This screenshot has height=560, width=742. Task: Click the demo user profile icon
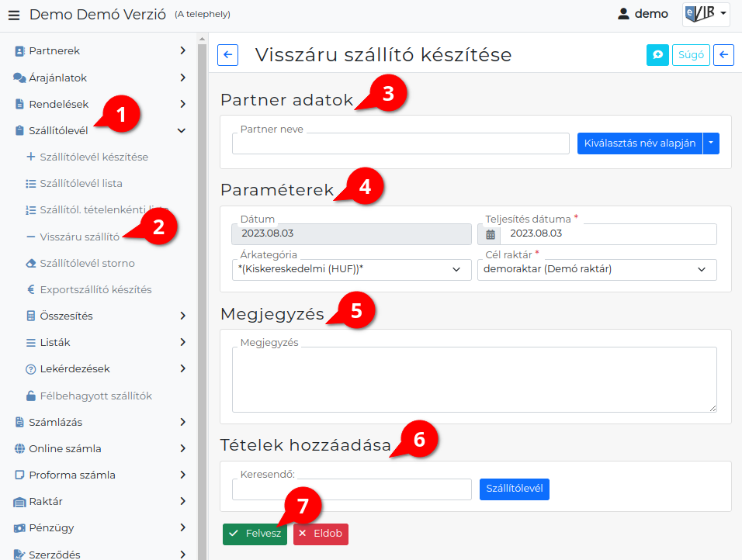click(x=622, y=14)
